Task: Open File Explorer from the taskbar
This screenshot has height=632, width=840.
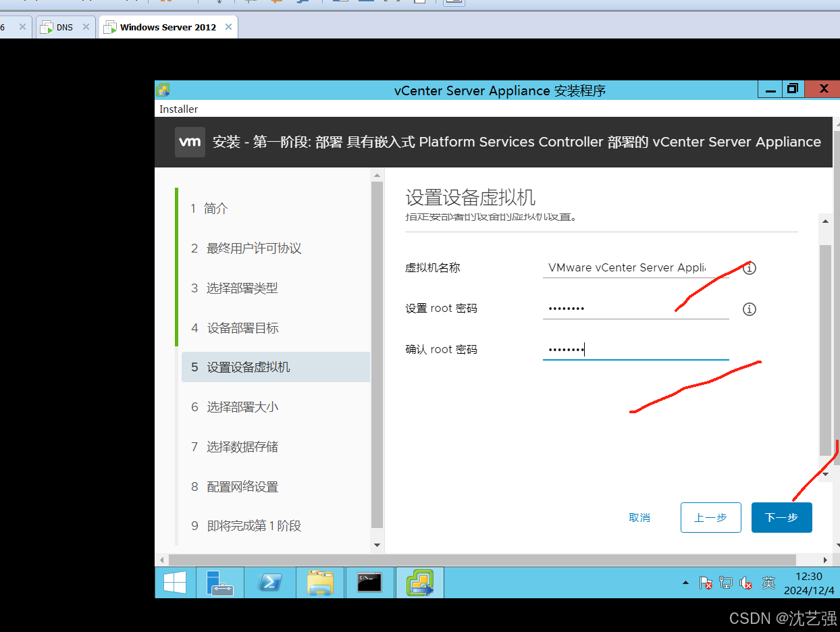Action: pos(320,583)
